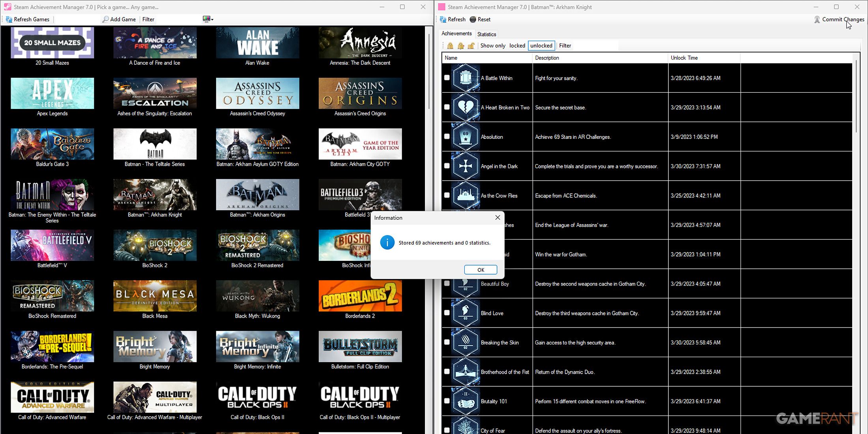Click the achievement Filter text field

tap(595, 46)
